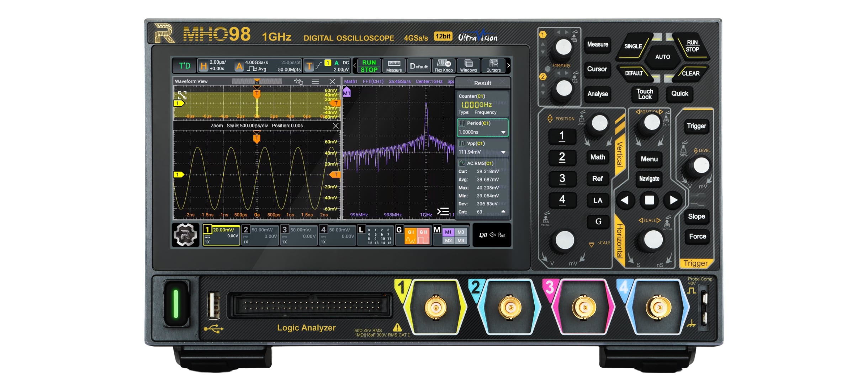Collapse AC.RMS(C1) statistics with up arrow

(503, 211)
